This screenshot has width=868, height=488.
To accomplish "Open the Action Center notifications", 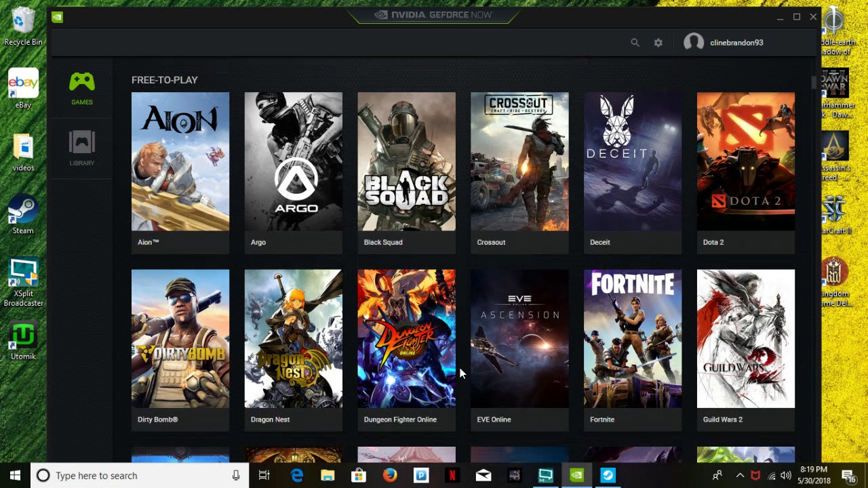I will click(848, 476).
